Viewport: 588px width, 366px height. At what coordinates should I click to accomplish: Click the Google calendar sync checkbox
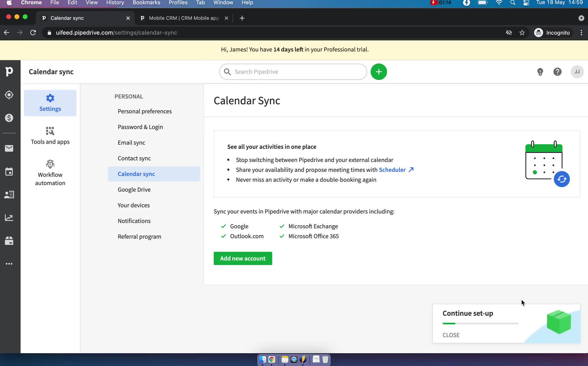[223, 226]
